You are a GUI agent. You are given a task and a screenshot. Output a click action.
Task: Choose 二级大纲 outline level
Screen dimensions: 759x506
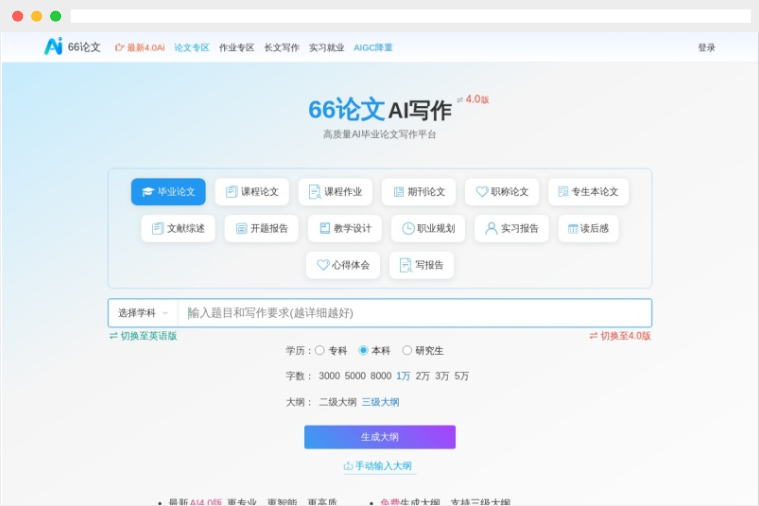[x=337, y=402]
